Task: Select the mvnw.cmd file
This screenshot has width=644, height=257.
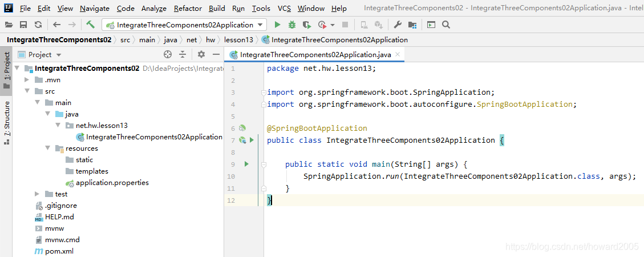Action: click(57, 240)
